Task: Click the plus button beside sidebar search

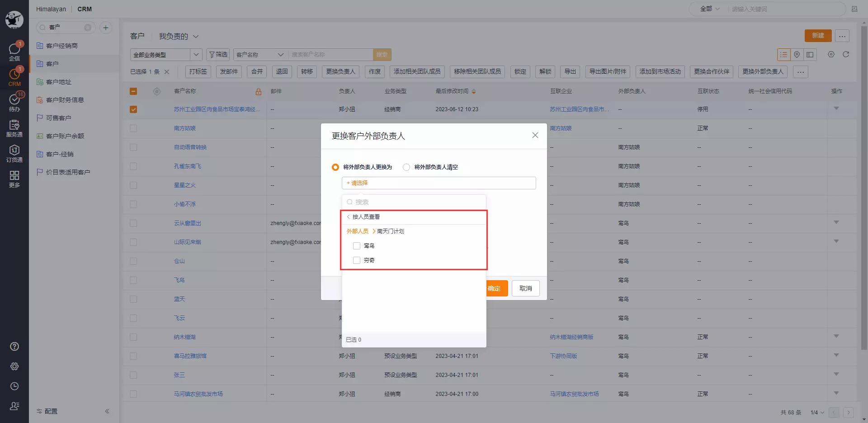Action: 106,28
